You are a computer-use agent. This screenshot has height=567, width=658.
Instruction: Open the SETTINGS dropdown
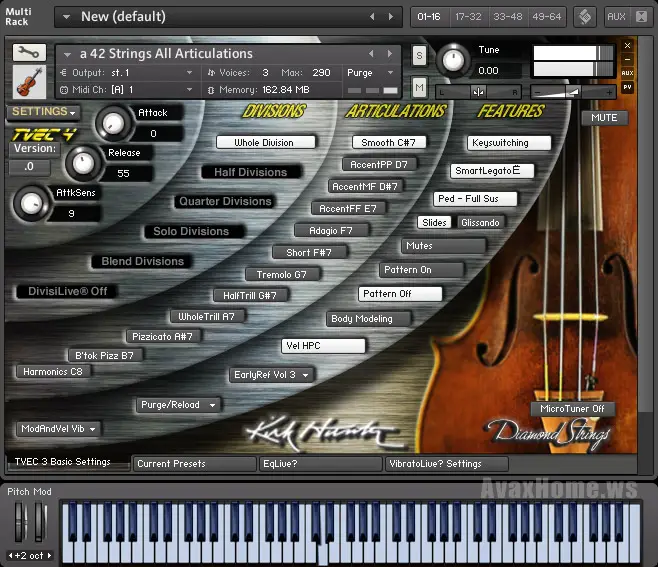(43, 112)
